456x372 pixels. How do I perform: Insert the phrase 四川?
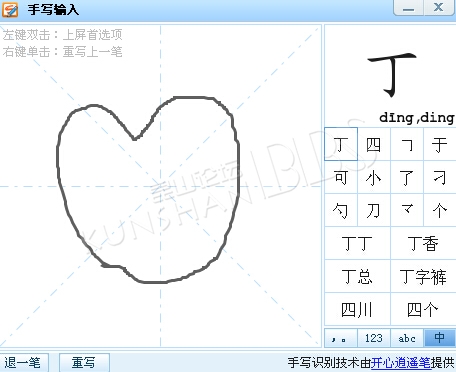pyautogui.click(x=357, y=309)
